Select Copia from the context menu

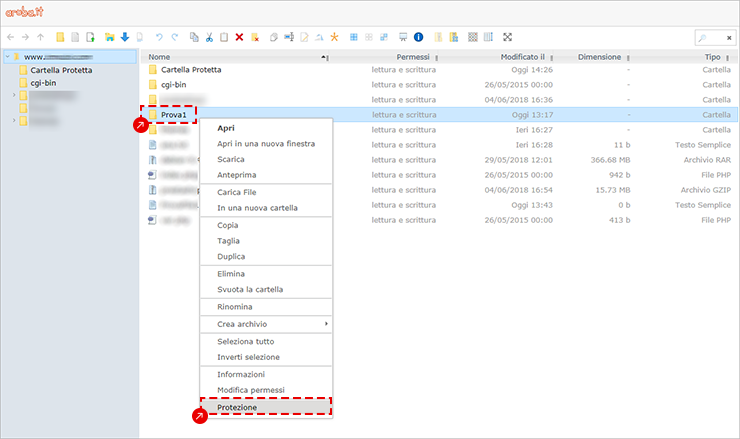point(266,225)
